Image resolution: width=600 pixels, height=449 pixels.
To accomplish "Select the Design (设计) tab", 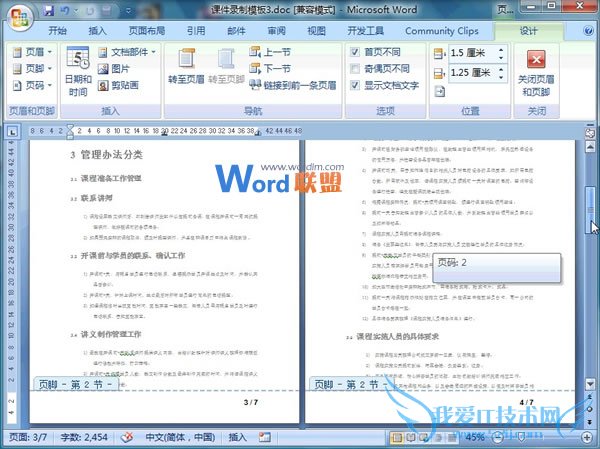I will pos(528,31).
